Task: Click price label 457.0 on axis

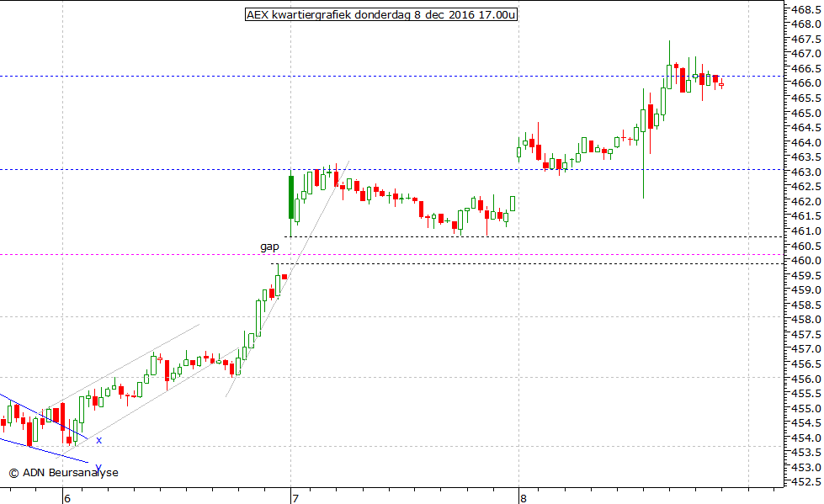Action: click(806, 349)
